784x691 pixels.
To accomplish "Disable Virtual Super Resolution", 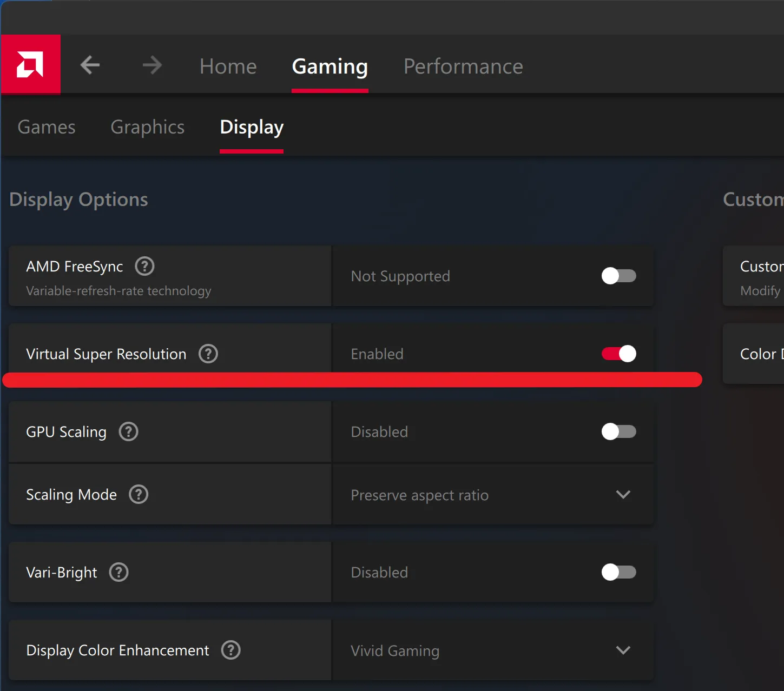I will coord(618,354).
